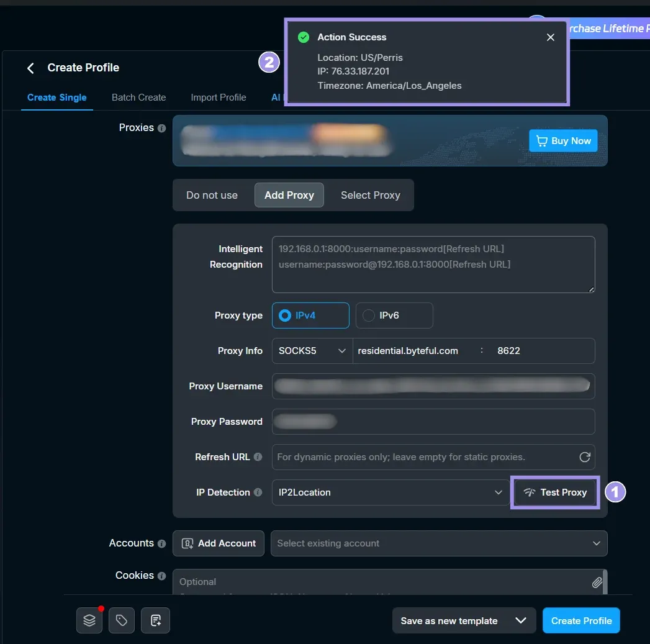Open the tag icon in bottom bar
Screen dimensions: 650x644
coord(122,620)
